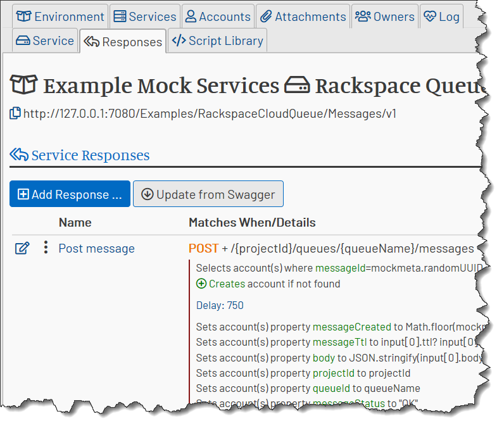Switch to the Service tab

click(45, 41)
